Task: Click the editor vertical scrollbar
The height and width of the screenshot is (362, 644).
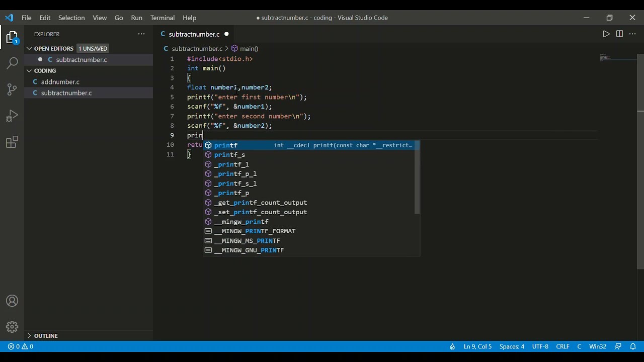Action: pyautogui.click(x=640, y=161)
